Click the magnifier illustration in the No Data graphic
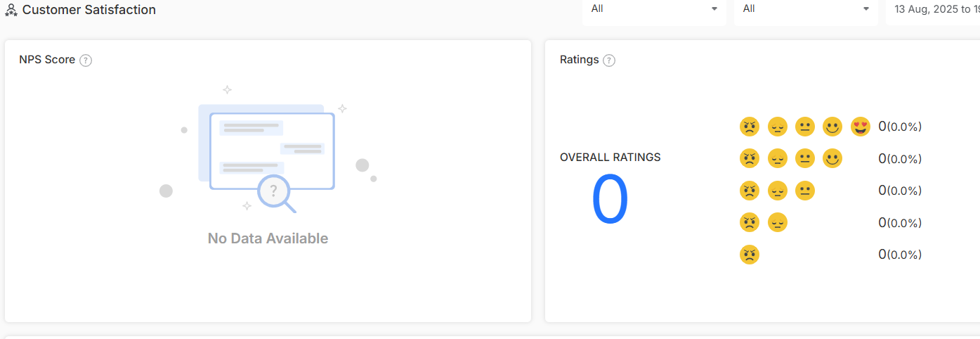980x339 pixels. (276, 193)
